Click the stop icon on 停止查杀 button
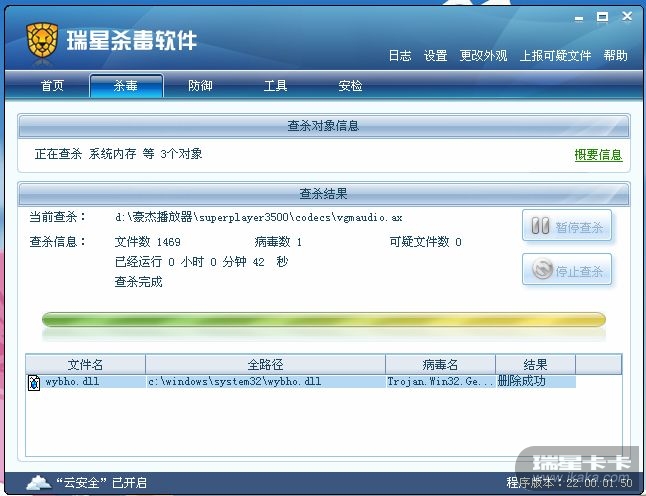Viewport: 646px width, 496px height. tap(542, 269)
